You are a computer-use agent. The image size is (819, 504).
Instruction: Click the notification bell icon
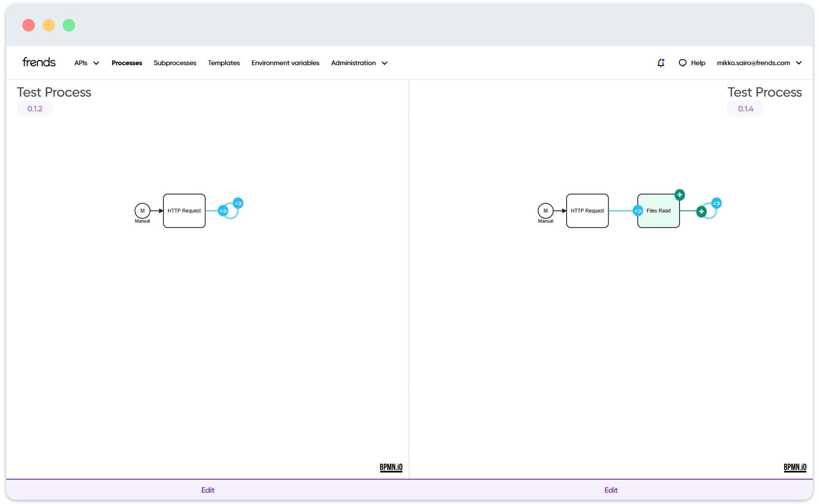(x=661, y=63)
